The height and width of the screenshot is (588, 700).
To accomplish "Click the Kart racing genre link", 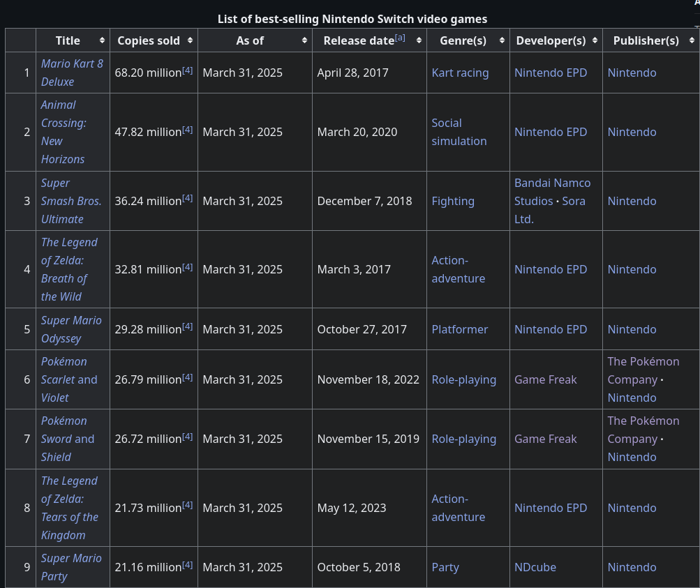I will tap(460, 73).
